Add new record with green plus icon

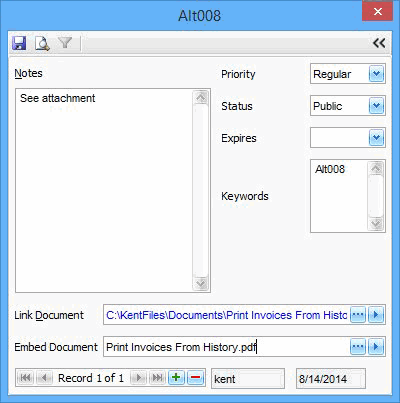click(x=176, y=378)
